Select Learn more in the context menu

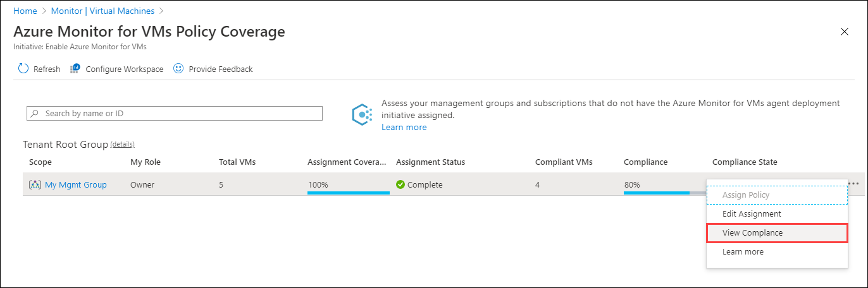point(743,252)
